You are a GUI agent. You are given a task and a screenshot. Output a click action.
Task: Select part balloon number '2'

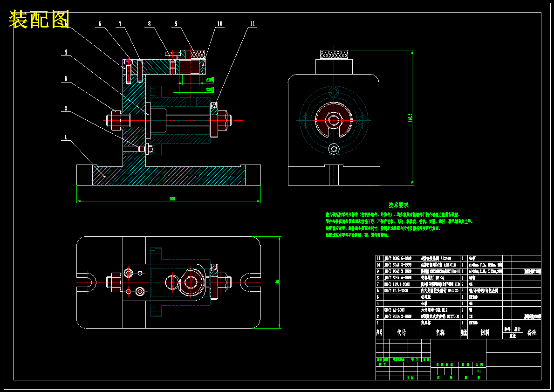pos(66,108)
